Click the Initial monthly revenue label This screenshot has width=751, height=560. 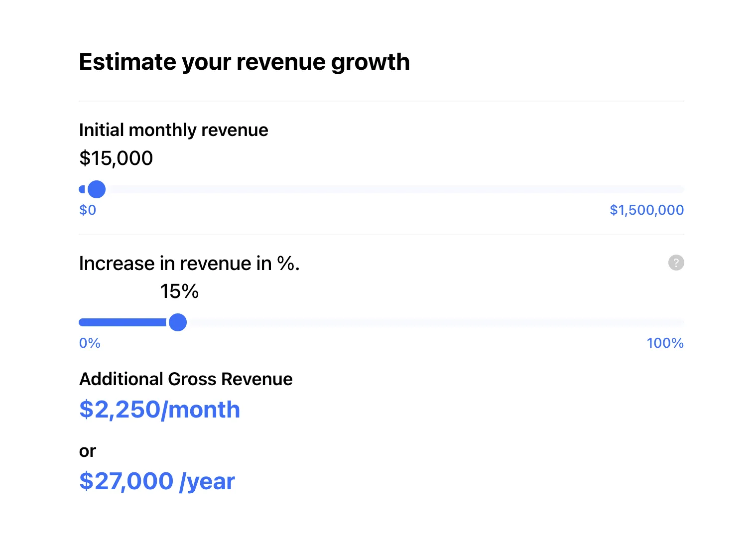tap(173, 130)
